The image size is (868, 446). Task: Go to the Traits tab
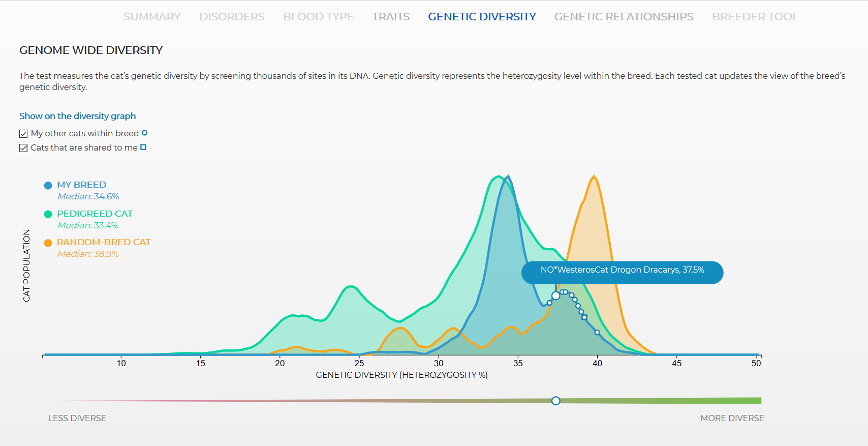pos(391,17)
